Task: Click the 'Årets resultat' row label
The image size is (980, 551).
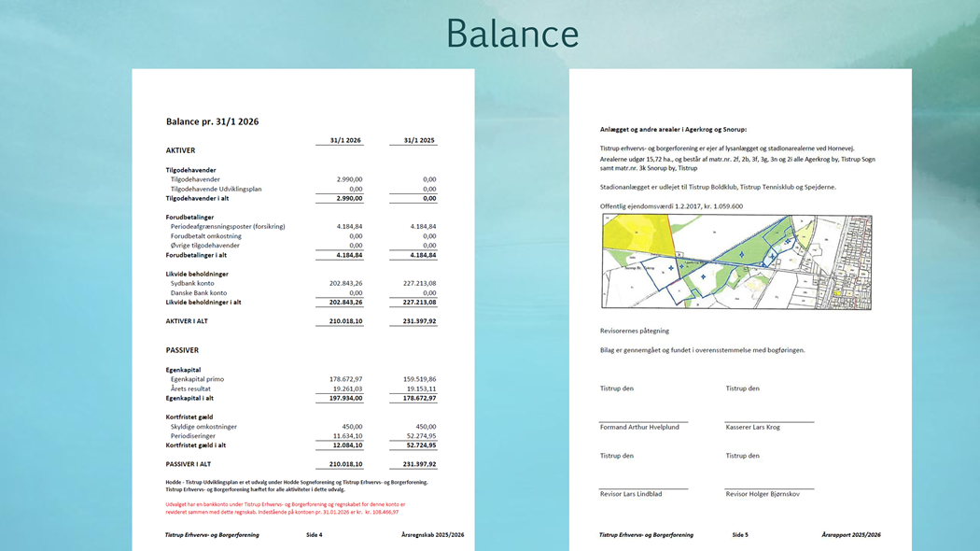Action: coord(190,389)
